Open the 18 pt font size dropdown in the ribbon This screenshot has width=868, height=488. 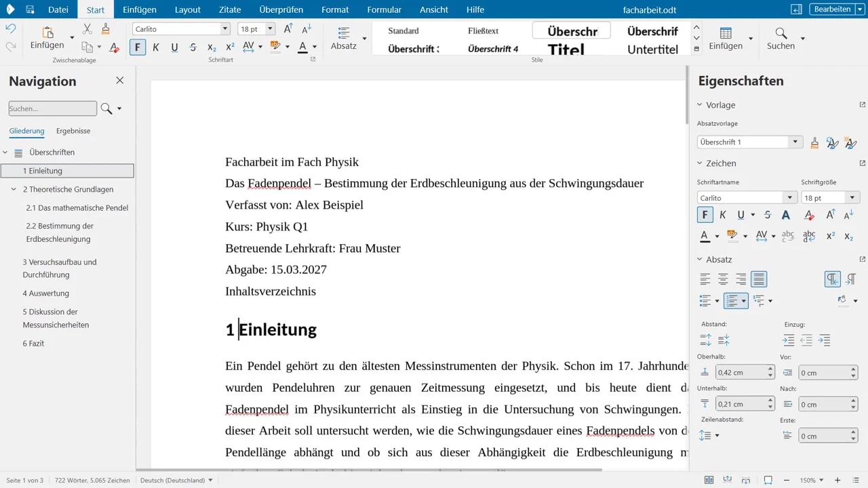[x=271, y=28]
